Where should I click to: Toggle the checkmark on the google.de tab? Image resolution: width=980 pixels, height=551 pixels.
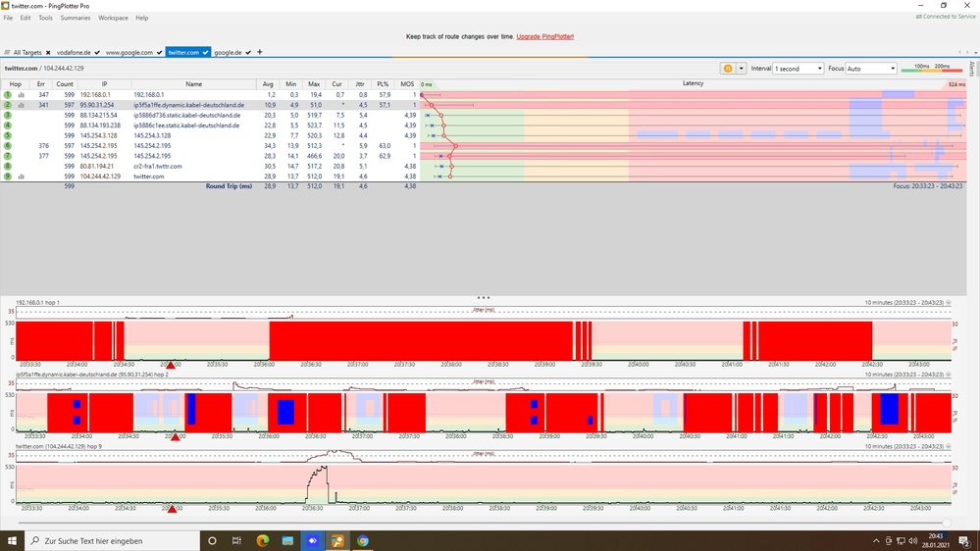tap(248, 53)
